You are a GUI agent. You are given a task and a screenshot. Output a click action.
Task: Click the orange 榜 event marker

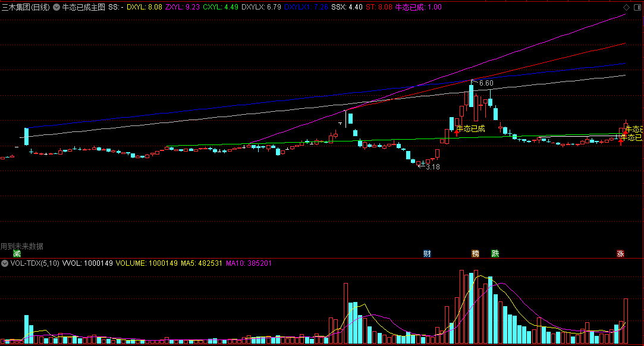(475, 254)
